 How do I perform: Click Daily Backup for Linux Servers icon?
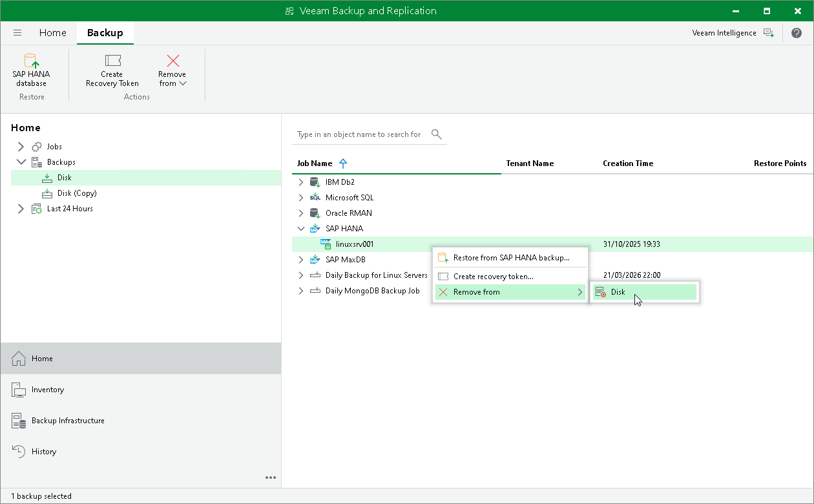(x=315, y=275)
